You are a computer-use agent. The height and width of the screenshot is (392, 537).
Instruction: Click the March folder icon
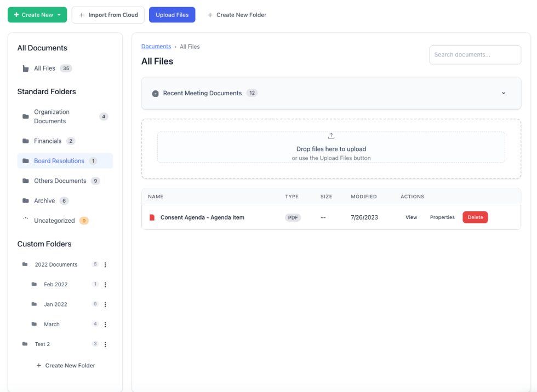coord(34,324)
